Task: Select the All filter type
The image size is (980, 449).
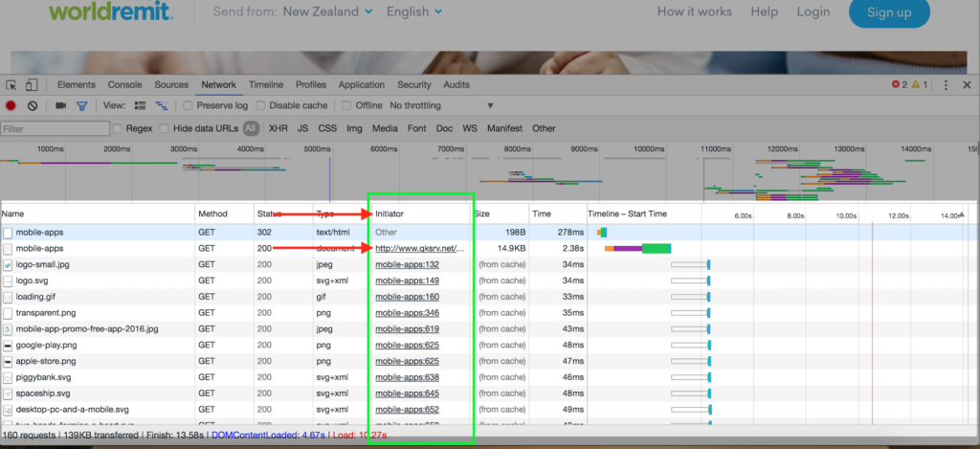Action: [251, 128]
